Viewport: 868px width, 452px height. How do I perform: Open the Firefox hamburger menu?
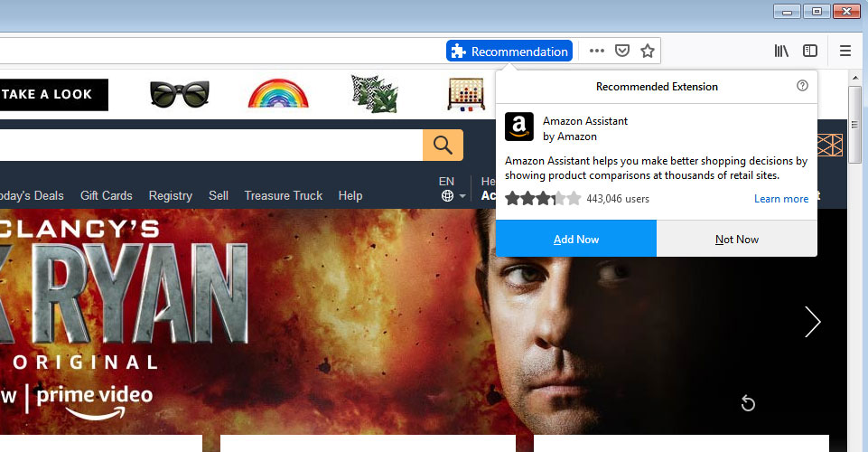(x=845, y=51)
